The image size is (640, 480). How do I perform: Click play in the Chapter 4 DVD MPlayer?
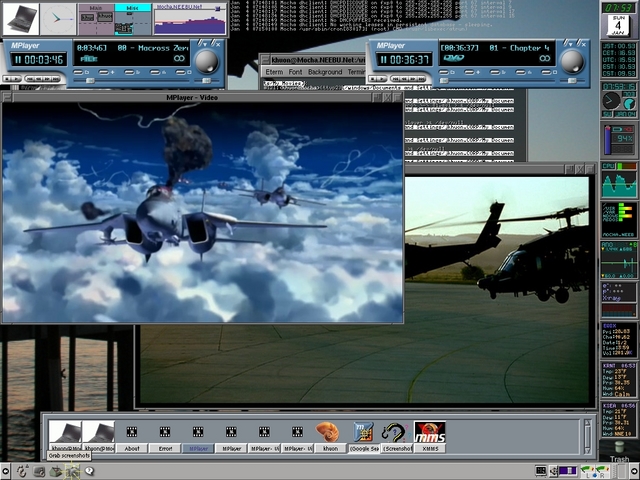click(x=382, y=78)
